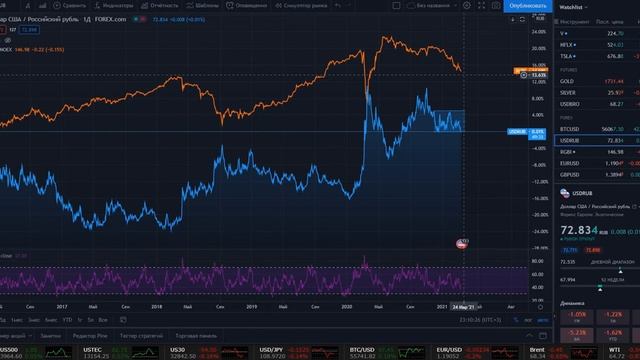The width and height of the screenshot is (640, 360).
Task: Open the layout selection square icon
Action: (x=396, y=6)
